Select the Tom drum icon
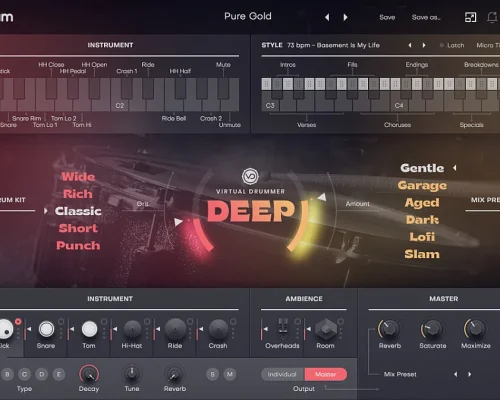Image resolution: width=500 pixels, height=400 pixels. 89,329
